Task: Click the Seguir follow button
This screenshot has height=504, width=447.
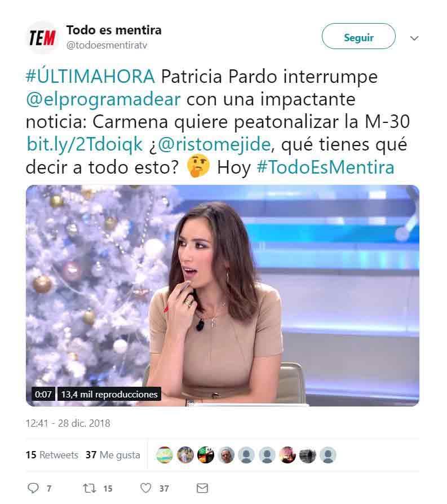Action: [359, 36]
